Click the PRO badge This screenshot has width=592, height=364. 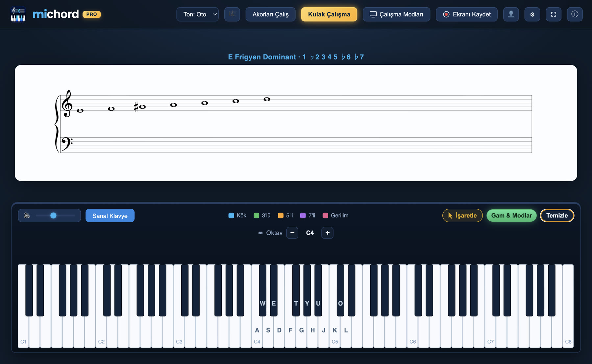tap(91, 14)
